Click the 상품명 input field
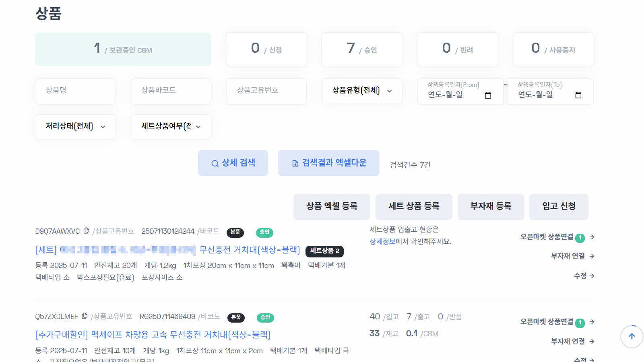This screenshot has height=362, width=644. (75, 91)
